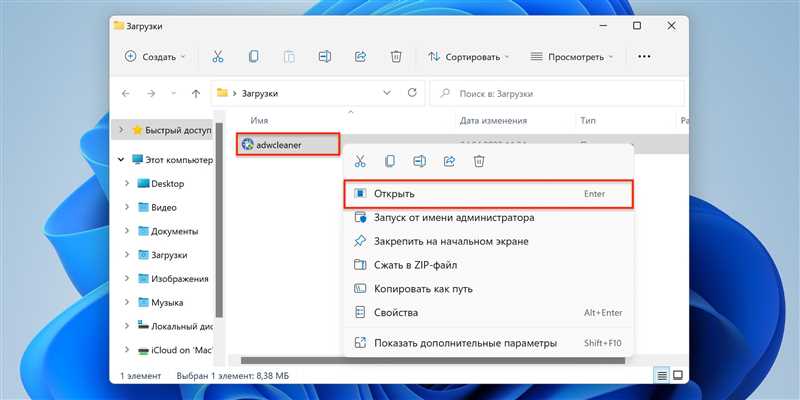
Task: Click the Cut scissors icon in the toolbar
Action: 218,57
